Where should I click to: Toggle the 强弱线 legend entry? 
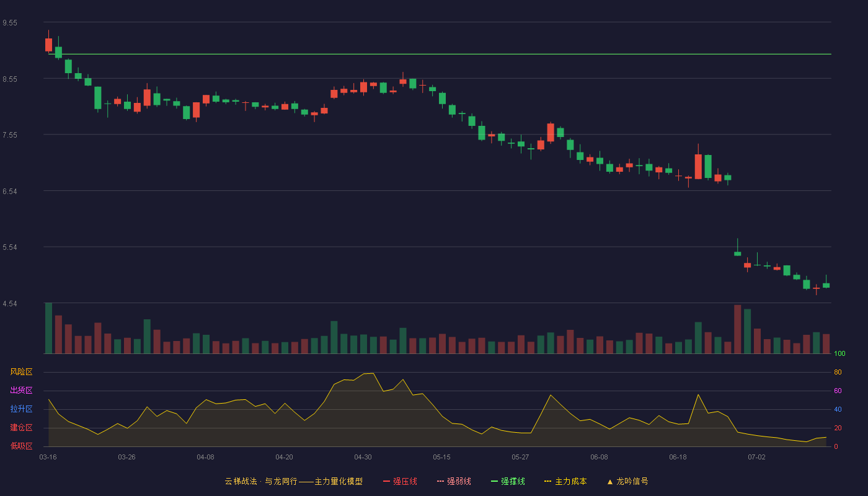(x=454, y=481)
